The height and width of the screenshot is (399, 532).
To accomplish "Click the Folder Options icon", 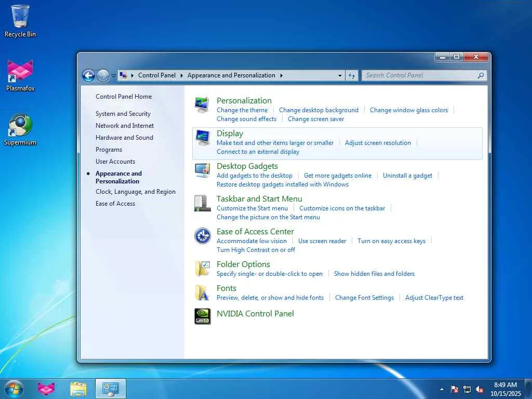I will [202, 268].
